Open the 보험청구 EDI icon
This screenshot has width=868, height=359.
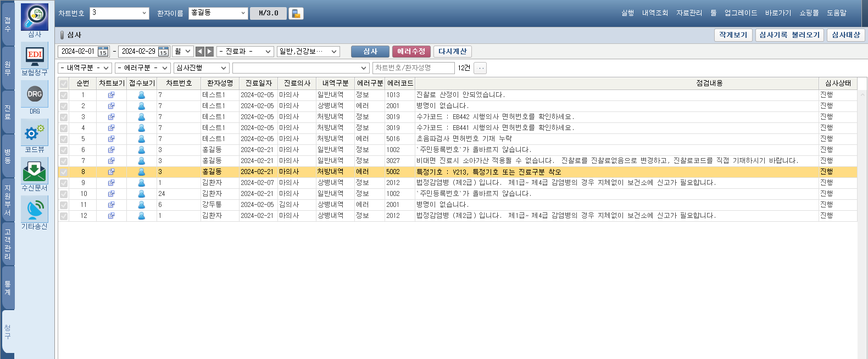pyautogui.click(x=35, y=56)
